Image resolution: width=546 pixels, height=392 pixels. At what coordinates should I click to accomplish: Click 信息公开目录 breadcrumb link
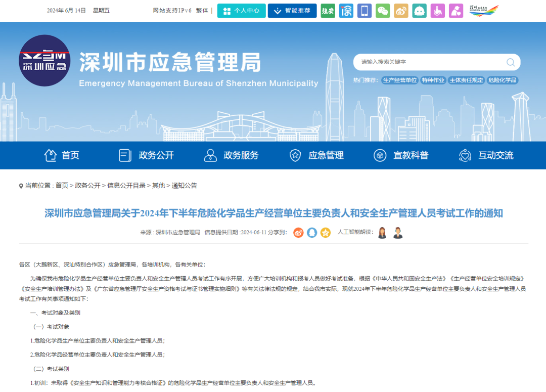click(x=126, y=186)
